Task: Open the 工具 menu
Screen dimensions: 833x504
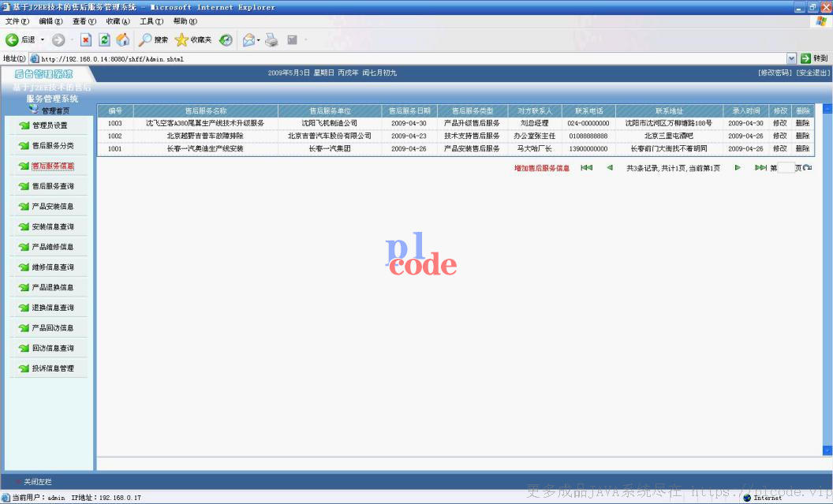Action: (x=151, y=21)
